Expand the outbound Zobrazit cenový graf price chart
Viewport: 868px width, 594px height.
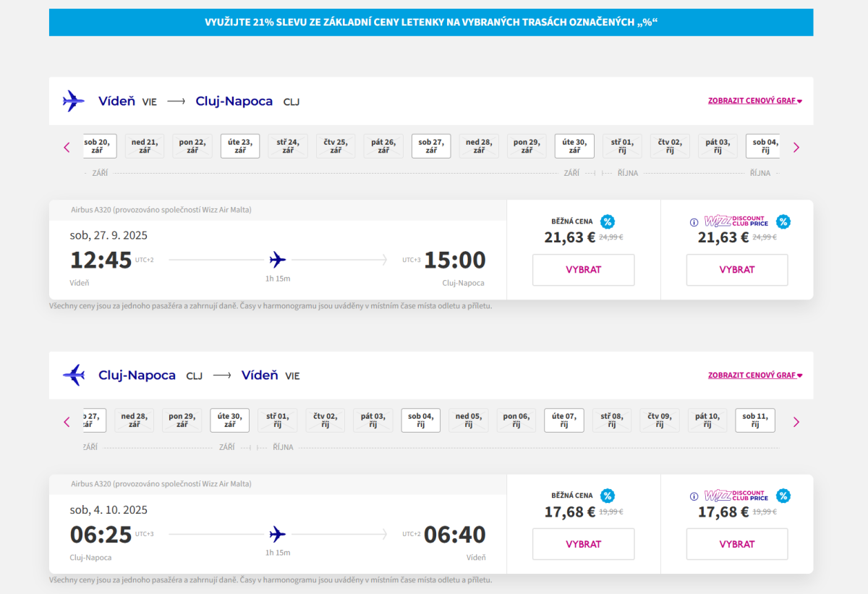[755, 101]
